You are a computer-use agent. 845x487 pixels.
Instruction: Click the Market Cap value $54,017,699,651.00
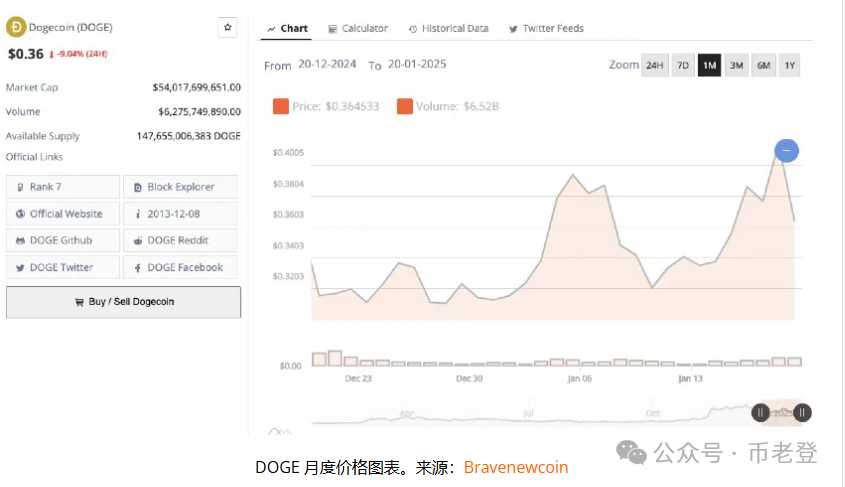(197, 87)
